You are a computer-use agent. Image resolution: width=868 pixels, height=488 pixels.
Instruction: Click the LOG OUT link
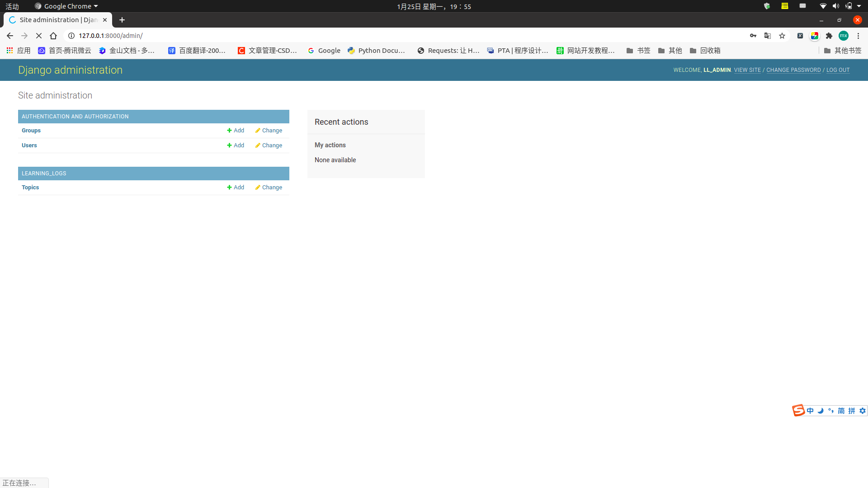pyautogui.click(x=838, y=70)
